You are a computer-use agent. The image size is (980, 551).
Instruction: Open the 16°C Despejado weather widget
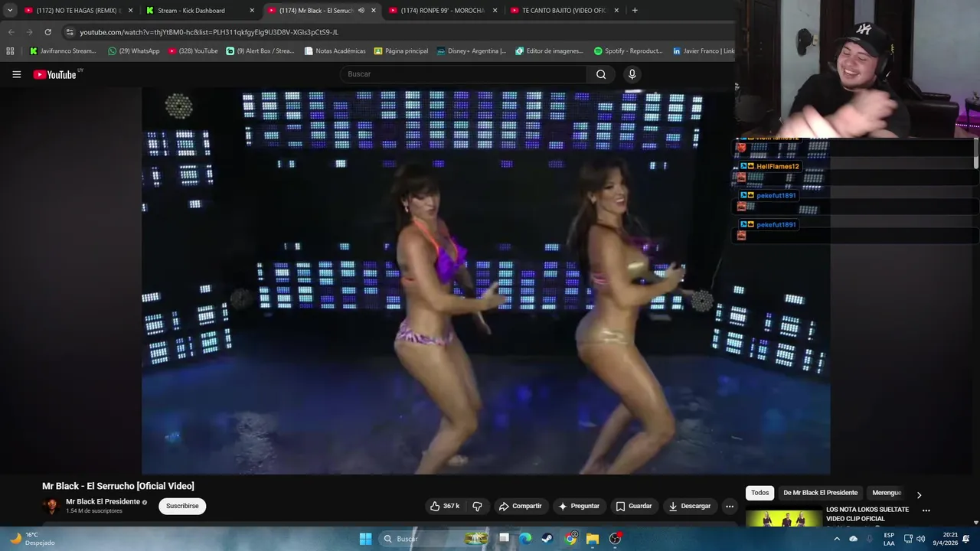click(32, 539)
